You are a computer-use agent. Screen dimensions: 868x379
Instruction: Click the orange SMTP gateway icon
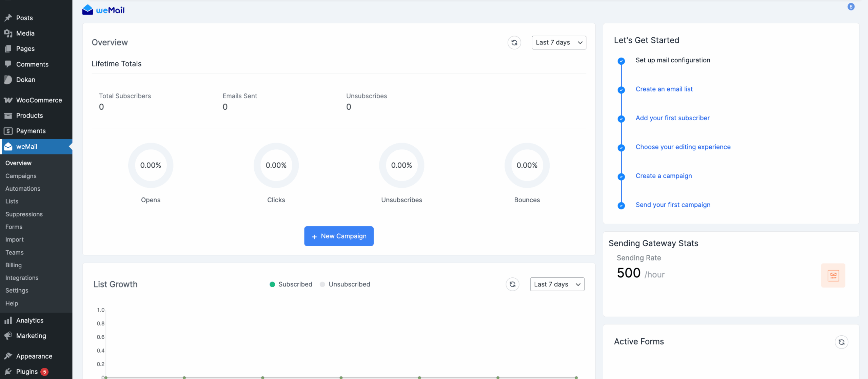click(x=833, y=275)
